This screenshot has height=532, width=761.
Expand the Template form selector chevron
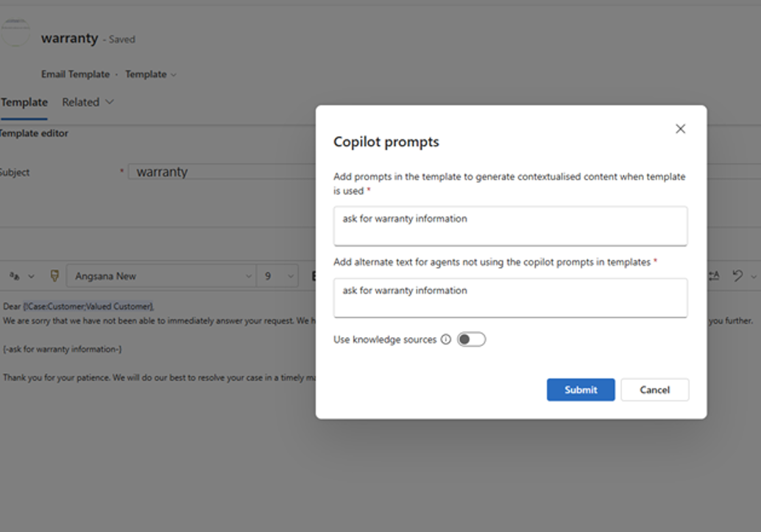(x=174, y=74)
